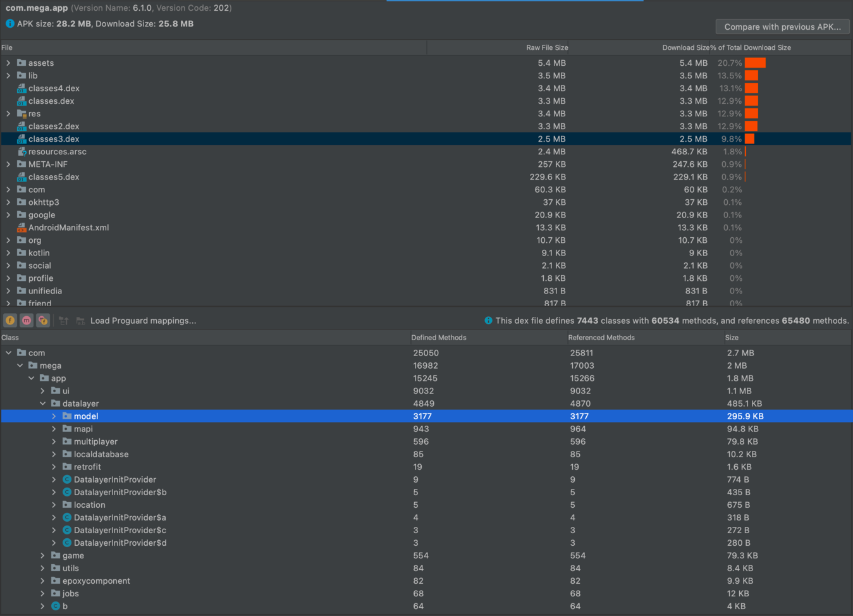Click the assets folder icon
Viewport: 853px width, 616px height.
coord(21,63)
